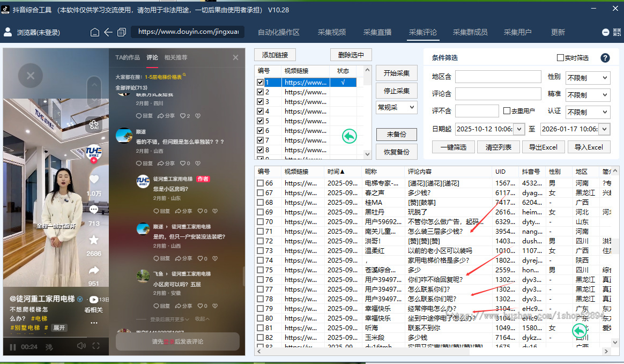Go back with the browser arrow icon
The height and width of the screenshot is (364, 624).
[x=108, y=32]
